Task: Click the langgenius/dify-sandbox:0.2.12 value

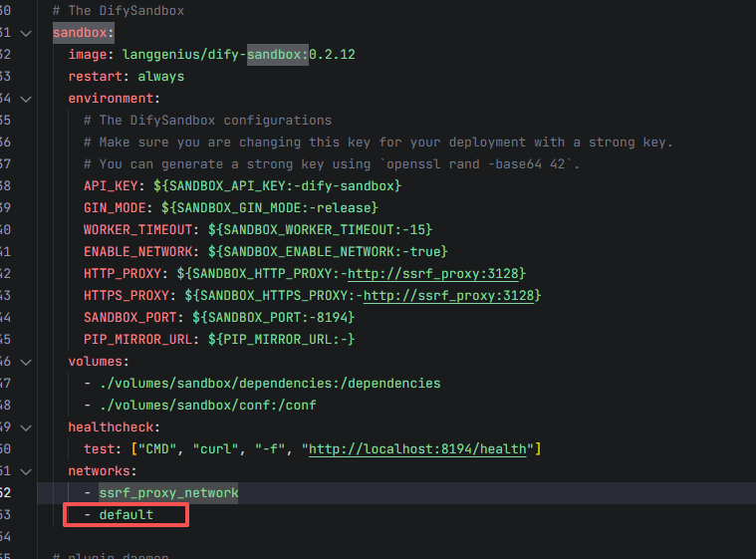Action: pyautogui.click(x=239, y=55)
